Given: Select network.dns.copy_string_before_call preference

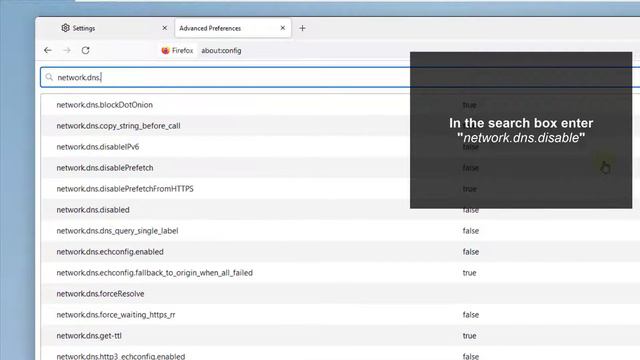Looking at the screenshot, I should point(118,126).
